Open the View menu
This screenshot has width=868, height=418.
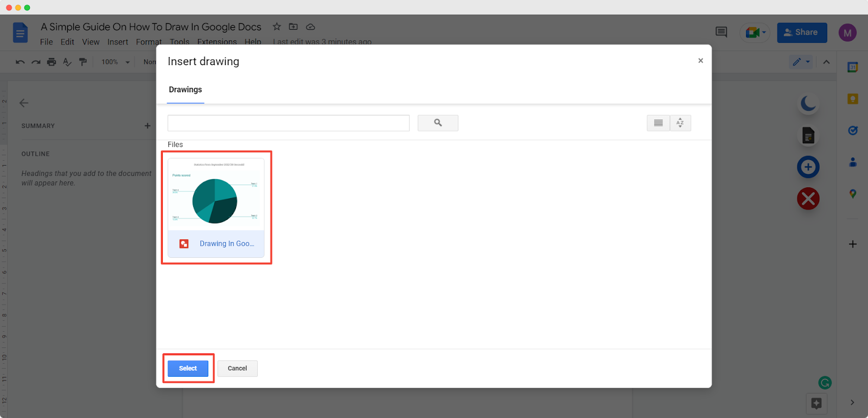click(x=91, y=42)
